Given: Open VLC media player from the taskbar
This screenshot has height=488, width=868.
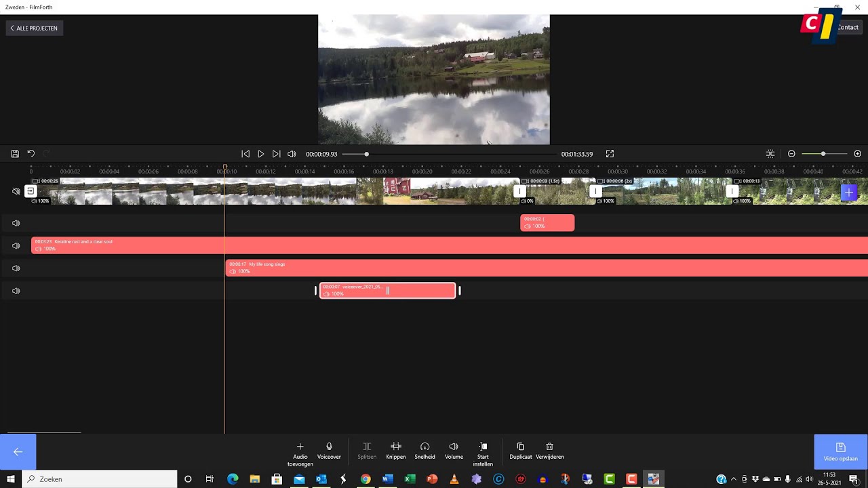Looking at the screenshot, I should coord(454,479).
